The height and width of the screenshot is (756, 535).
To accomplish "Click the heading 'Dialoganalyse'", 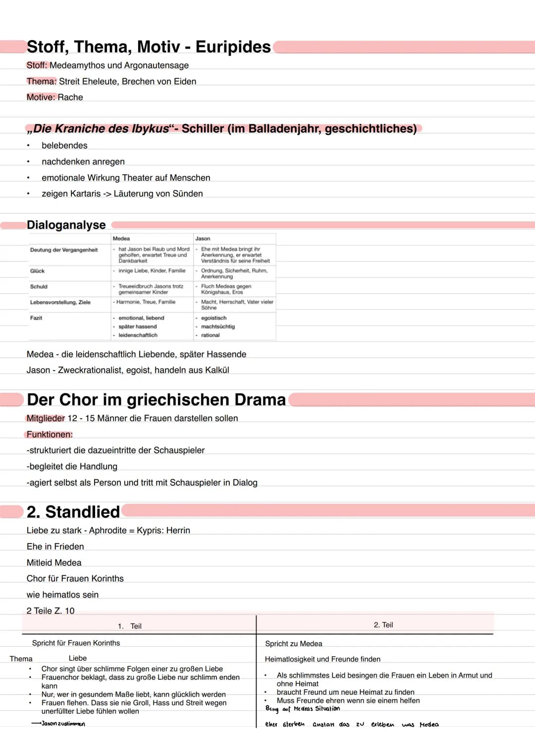I will coord(66,225).
